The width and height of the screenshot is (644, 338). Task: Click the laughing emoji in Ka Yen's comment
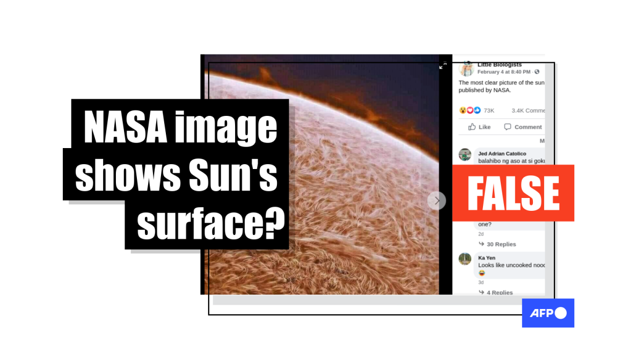pos(481,273)
